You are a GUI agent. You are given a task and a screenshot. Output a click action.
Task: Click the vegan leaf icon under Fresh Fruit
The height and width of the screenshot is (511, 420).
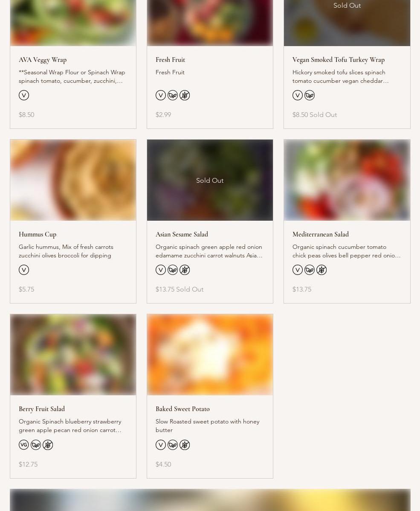pyautogui.click(x=173, y=95)
